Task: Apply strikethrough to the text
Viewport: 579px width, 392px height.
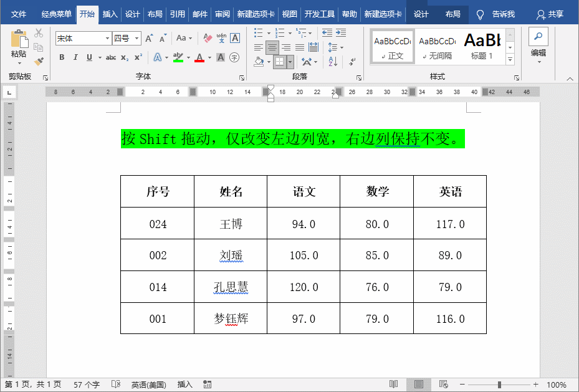Action: tap(112, 57)
